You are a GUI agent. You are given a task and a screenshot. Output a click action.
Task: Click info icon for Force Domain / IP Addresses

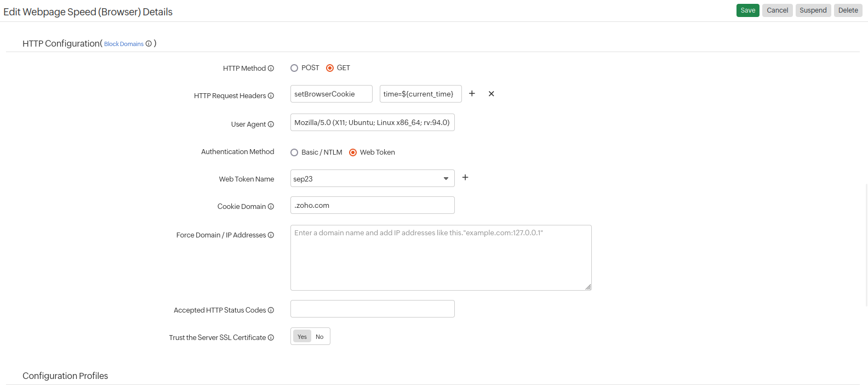coord(271,235)
